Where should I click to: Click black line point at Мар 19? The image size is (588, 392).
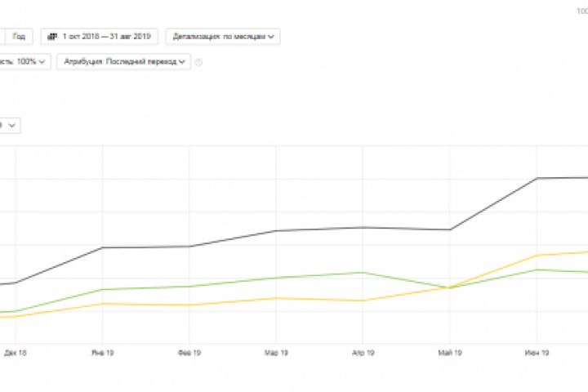click(276, 230)
